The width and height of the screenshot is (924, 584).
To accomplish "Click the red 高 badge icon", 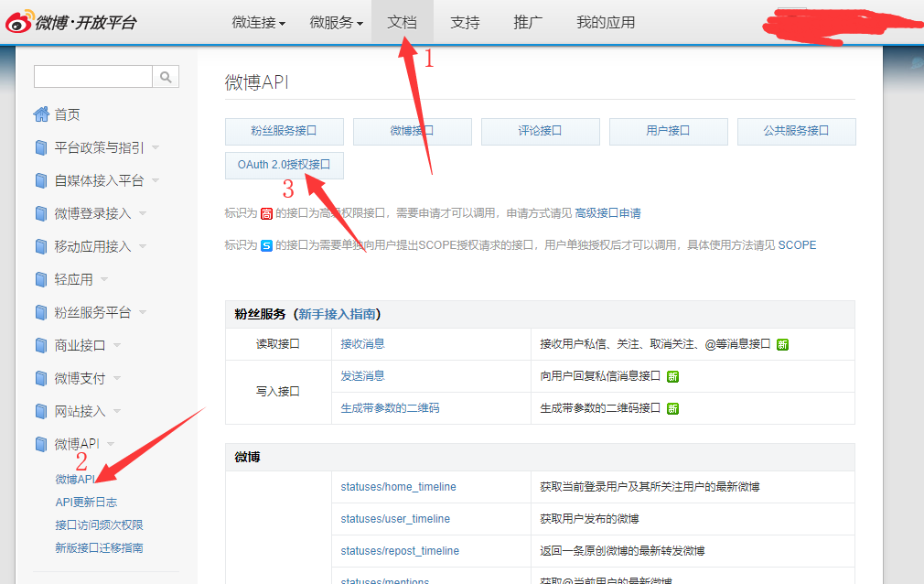I will tap(266, 213).
